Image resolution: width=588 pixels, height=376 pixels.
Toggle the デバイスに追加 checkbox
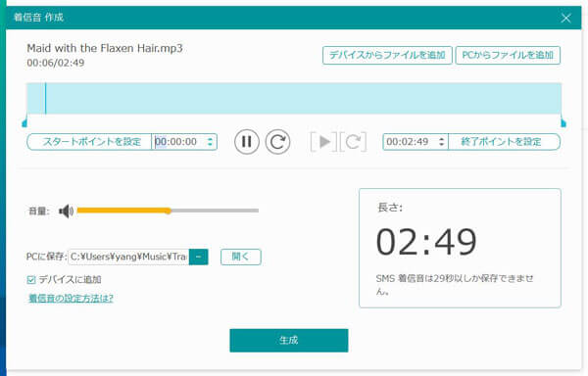tap(31, 280)
